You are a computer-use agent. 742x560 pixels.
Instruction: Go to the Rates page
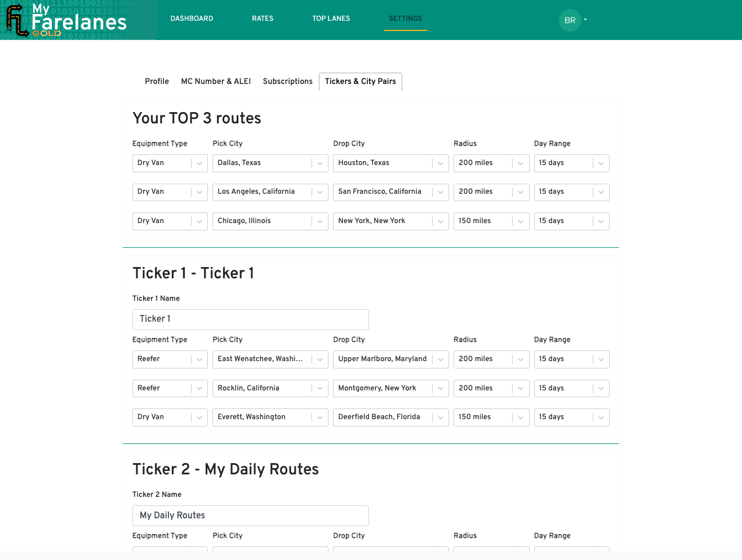coord(263,19)
